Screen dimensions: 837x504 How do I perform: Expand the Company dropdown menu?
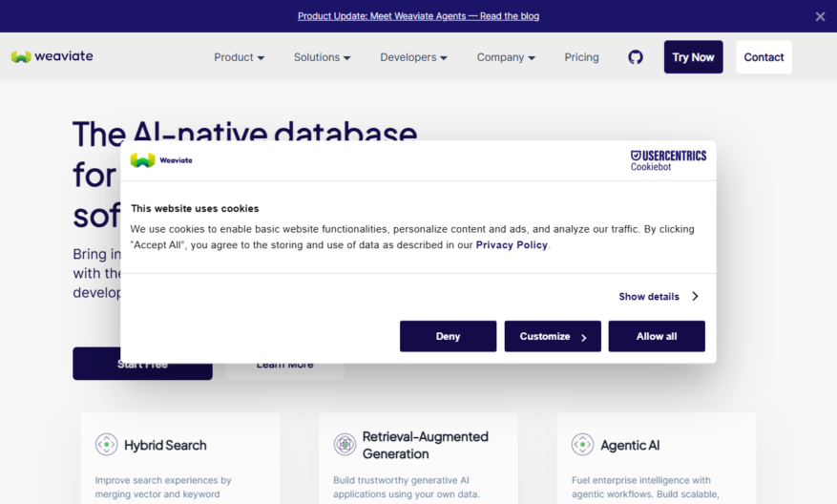point(506,57)
